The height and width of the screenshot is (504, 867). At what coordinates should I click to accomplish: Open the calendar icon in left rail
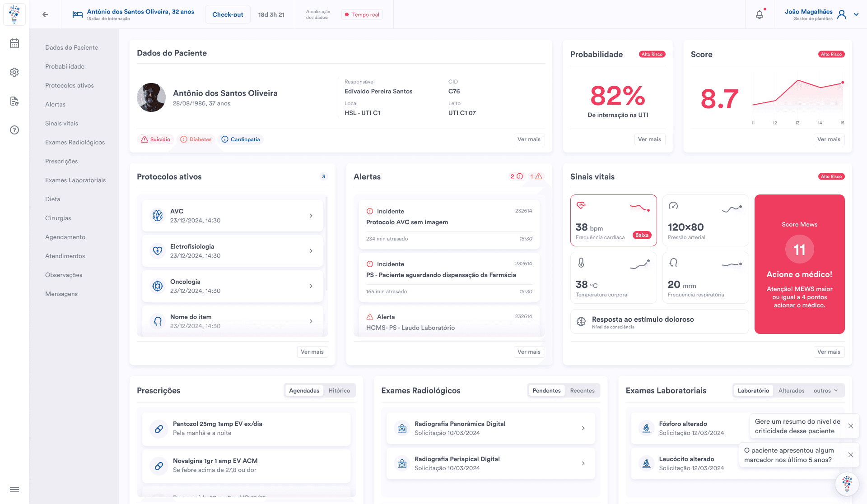pos(14,43)
